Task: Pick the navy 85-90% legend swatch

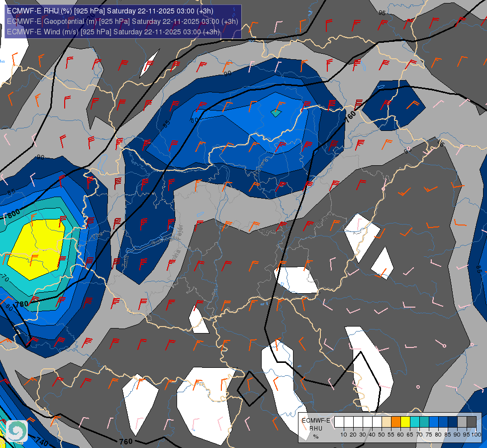Action: [453, 422]
